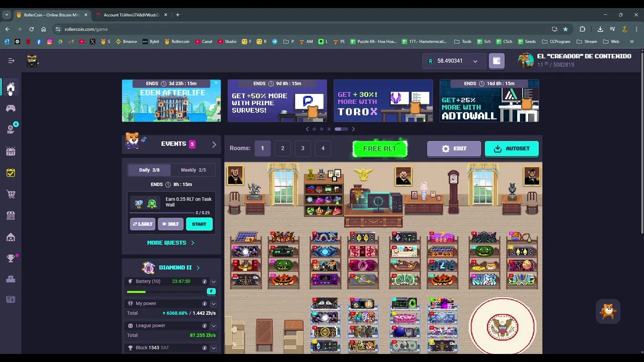
Task: Open the browser Downloads icon
Action: tap(600, 29)
